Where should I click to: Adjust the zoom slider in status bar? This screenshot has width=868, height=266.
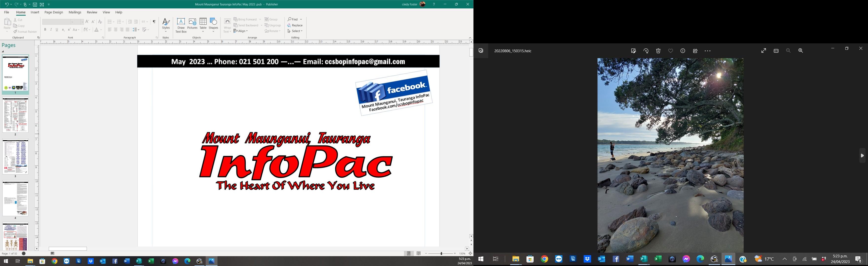(441, 253)
